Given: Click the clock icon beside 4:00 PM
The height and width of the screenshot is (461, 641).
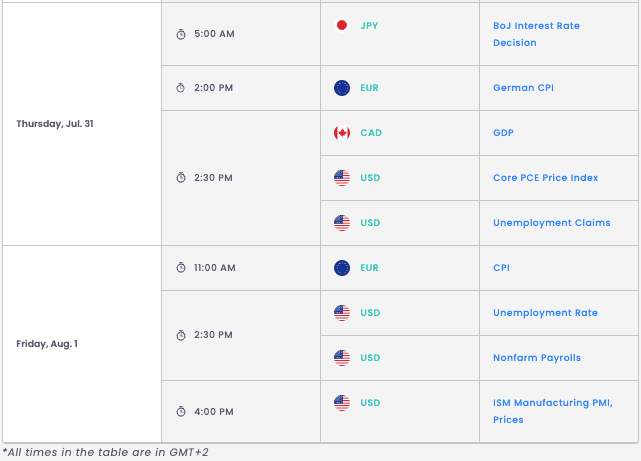Looking at the screenshot, I should (181, 411).
